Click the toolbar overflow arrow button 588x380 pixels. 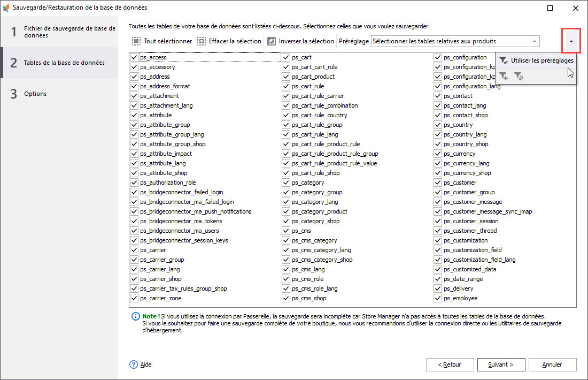click(571, 41)
